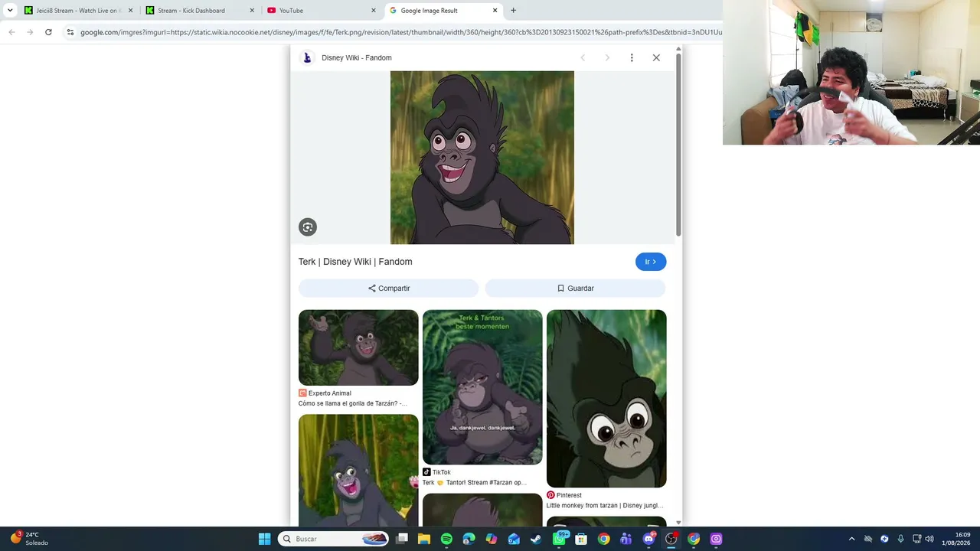Open Spotify from the taskbar

(446, 539)
